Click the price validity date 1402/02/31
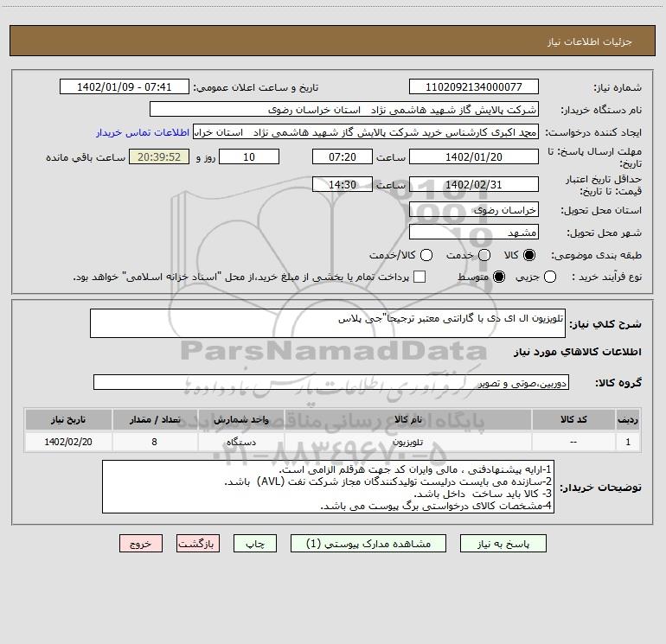 click(474, 185)
